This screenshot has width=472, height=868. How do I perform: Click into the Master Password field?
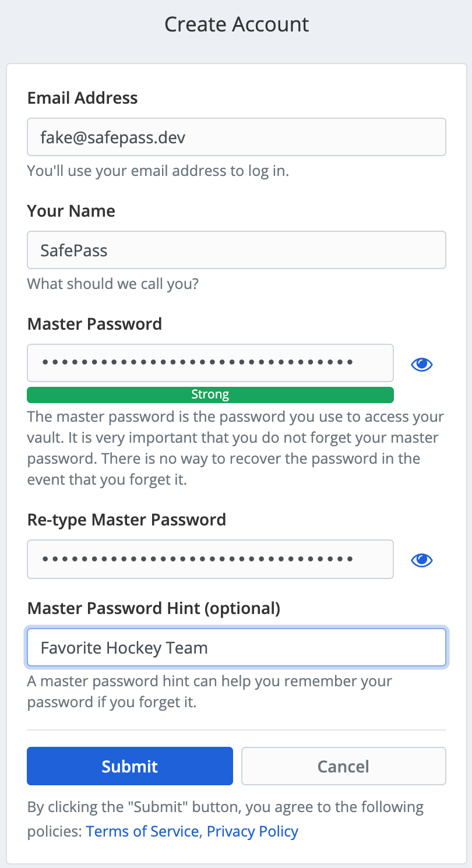pos(210,362)
